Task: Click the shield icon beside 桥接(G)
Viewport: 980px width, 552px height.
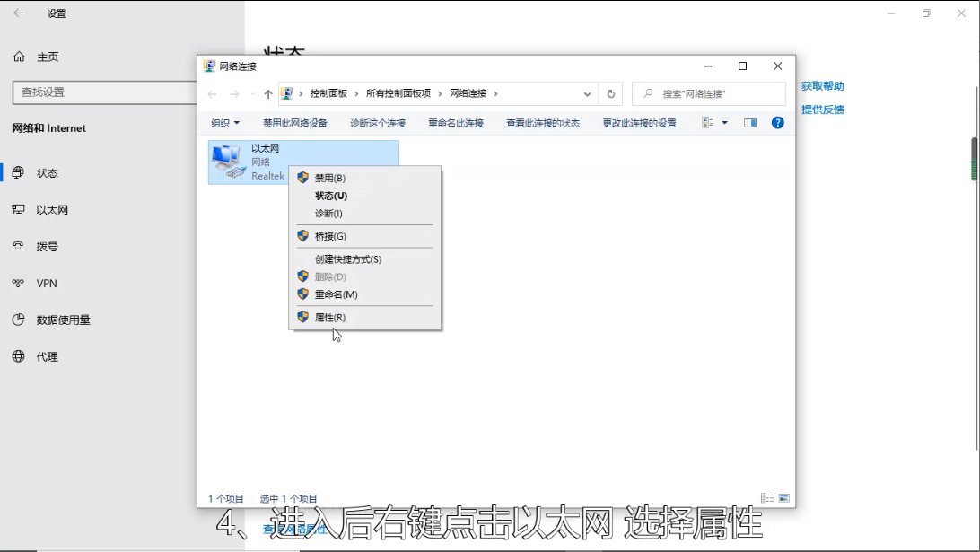Action: click(x=303, y=236)
